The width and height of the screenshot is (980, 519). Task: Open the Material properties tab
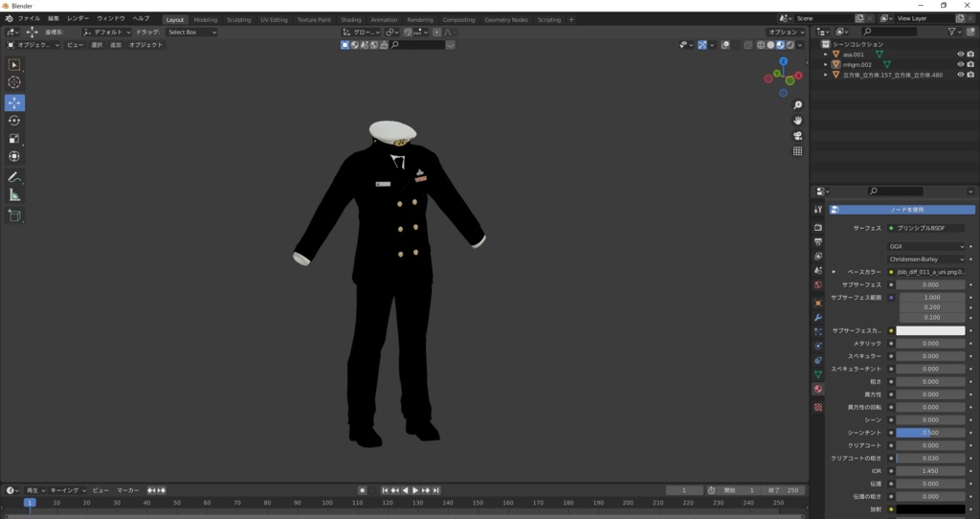click(x=818, y=389)
